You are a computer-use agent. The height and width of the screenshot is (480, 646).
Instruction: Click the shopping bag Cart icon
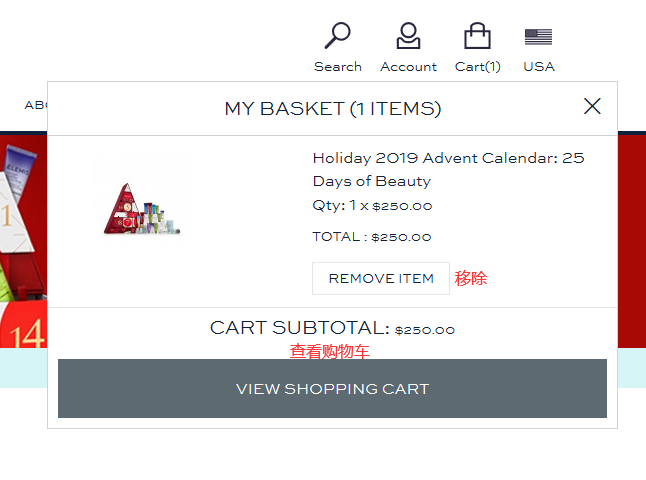(x=477, y=36)
